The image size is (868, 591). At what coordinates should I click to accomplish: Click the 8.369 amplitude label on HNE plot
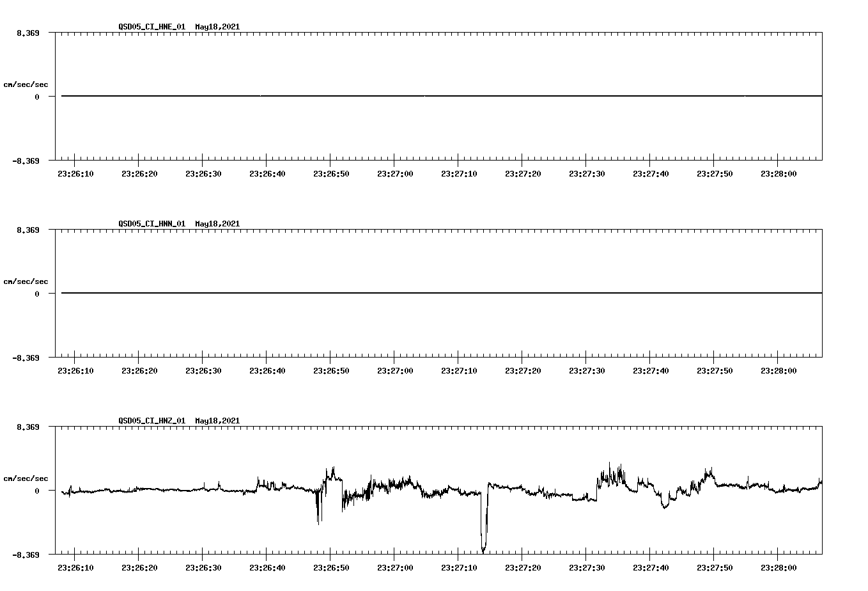click(27, 32)
